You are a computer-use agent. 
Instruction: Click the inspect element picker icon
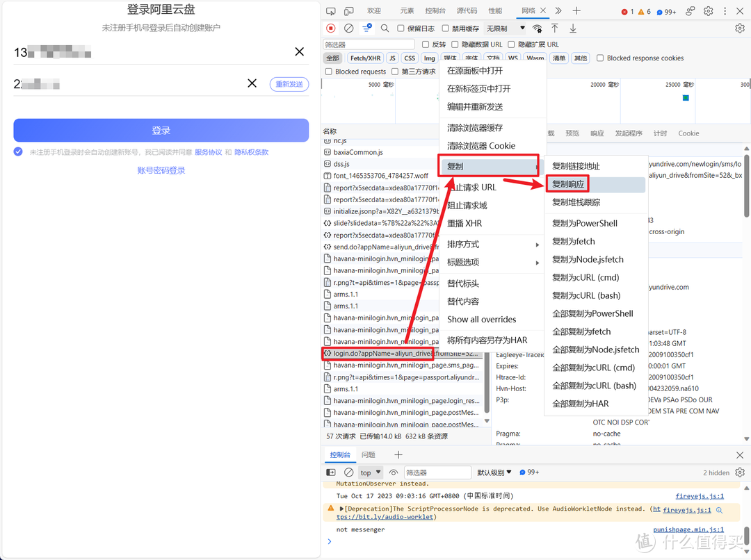coord(330,11)
